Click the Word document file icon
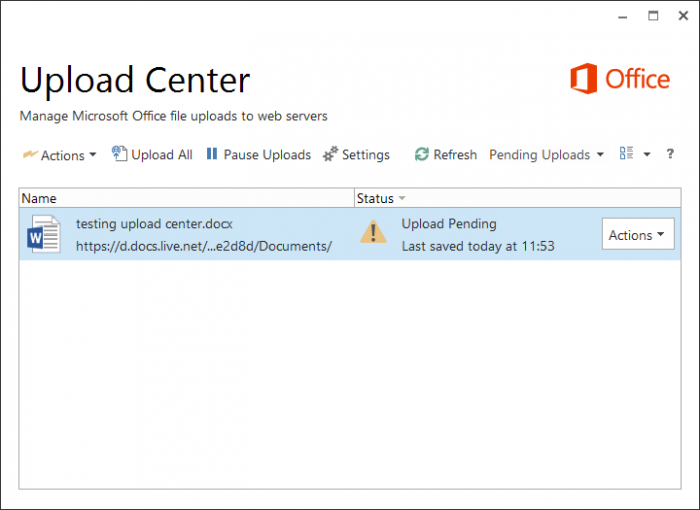 44,234
